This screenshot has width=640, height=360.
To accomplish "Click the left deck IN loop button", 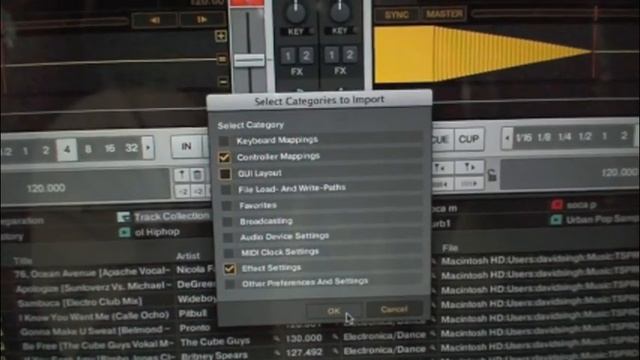I will click(187, 147).
